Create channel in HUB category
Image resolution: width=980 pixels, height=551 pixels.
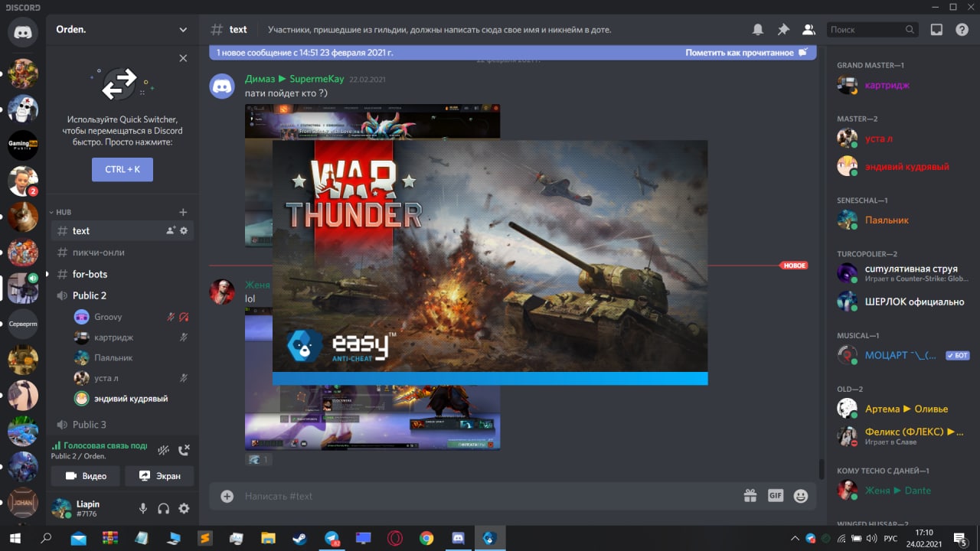tap(183, 212)
